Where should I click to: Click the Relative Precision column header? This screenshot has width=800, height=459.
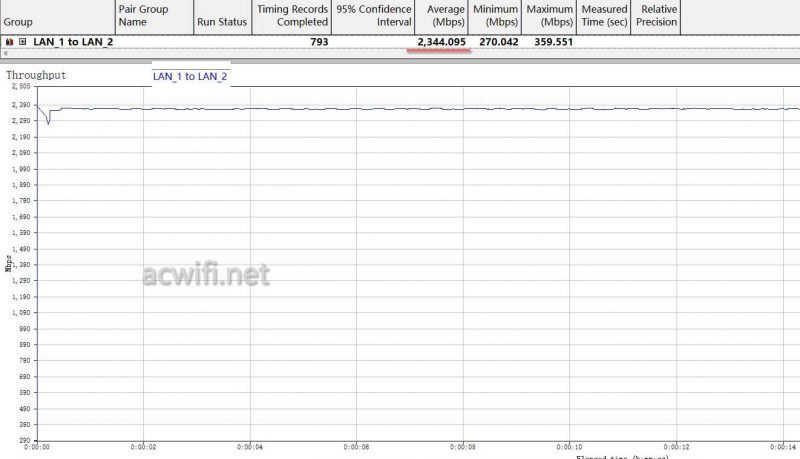pos(656,16)
